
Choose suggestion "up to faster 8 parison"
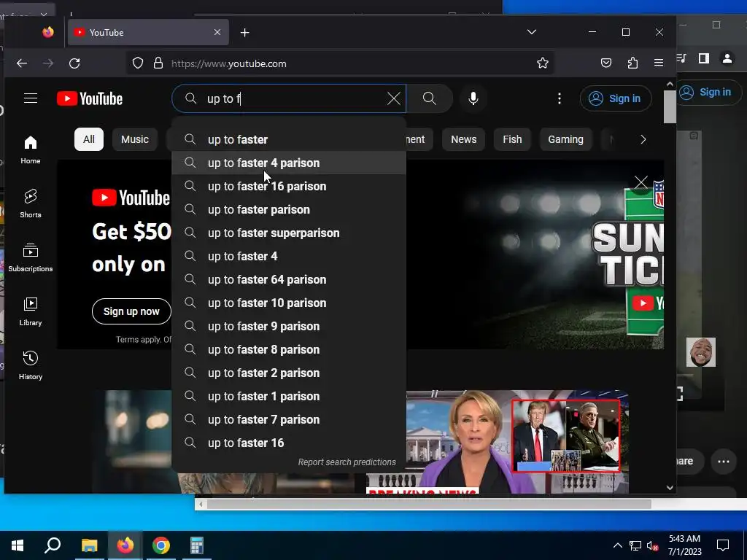(289, 349)
